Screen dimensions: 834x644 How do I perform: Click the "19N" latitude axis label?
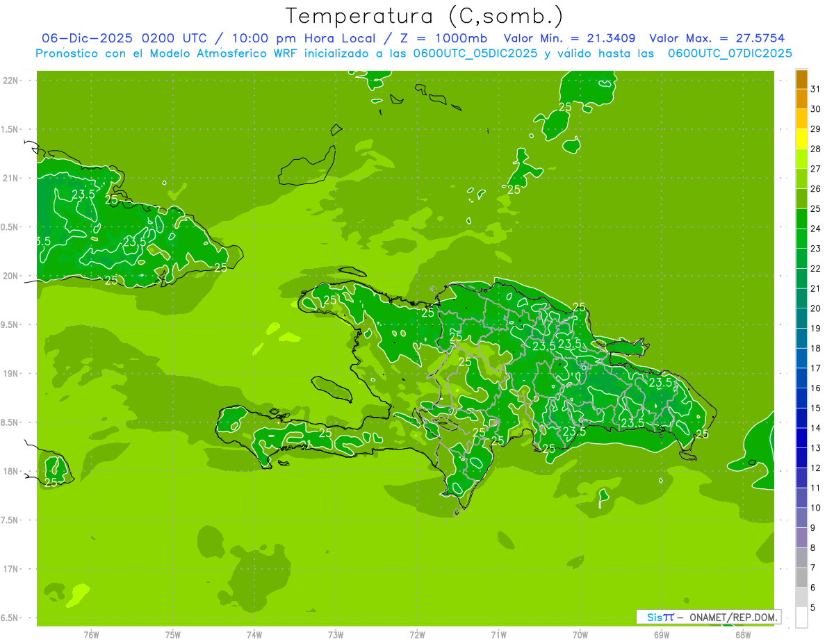pos(11,373)
